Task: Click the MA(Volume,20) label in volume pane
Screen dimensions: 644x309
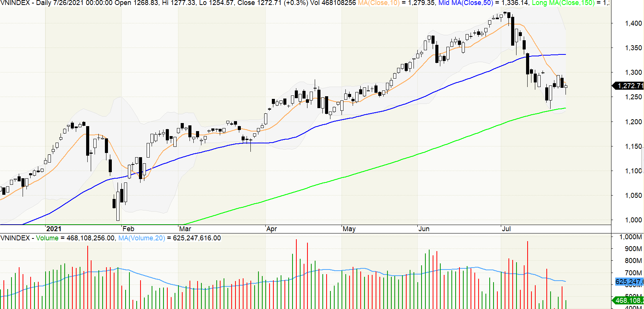Action: [142, 238]
